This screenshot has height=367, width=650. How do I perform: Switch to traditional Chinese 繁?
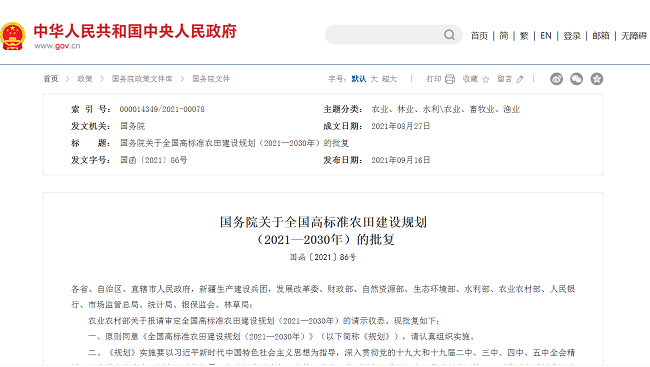(x=524, y=36)
